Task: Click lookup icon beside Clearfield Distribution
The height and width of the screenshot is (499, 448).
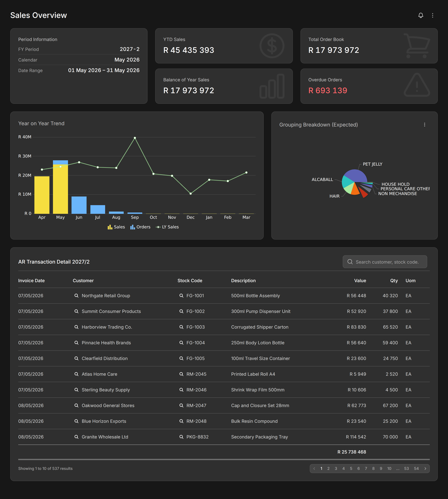Action: (x=76, y=358)
